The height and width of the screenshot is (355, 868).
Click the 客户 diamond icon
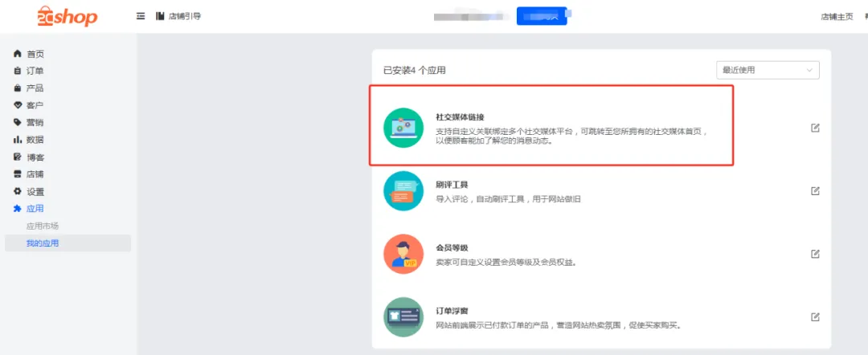point(18,105)
